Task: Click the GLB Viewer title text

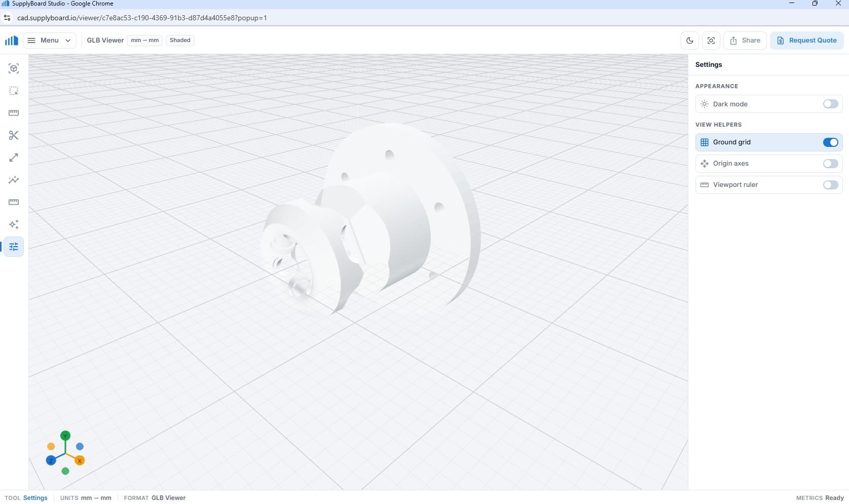Action: coord(105,41)
